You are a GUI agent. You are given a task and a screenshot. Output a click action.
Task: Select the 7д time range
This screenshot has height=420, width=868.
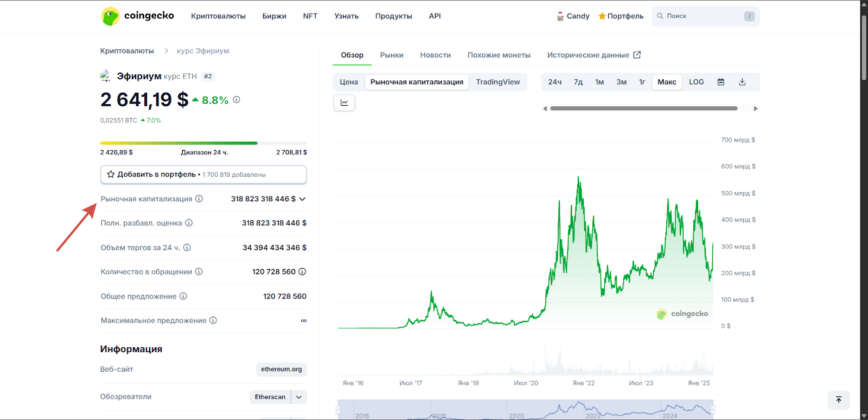click(578, 82)
